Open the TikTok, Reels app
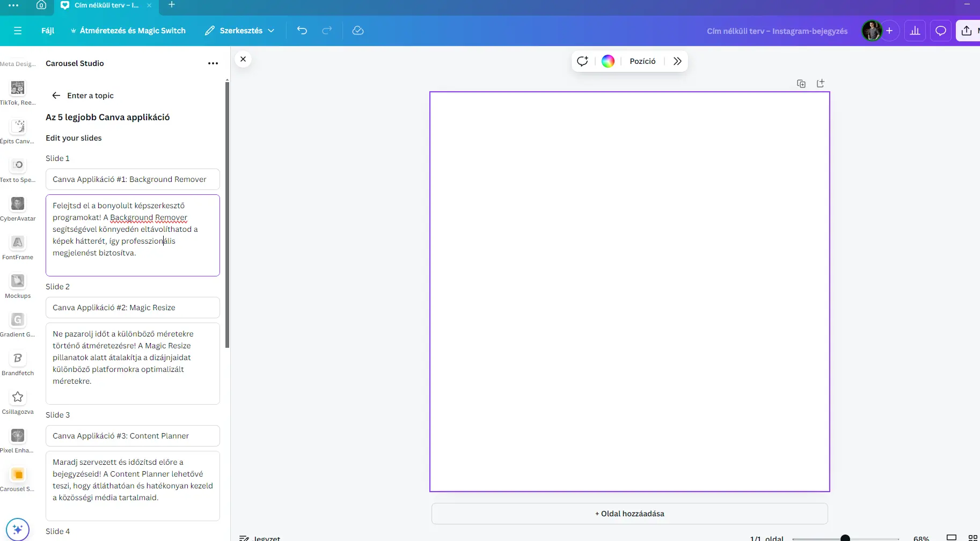 pos(18,92)
